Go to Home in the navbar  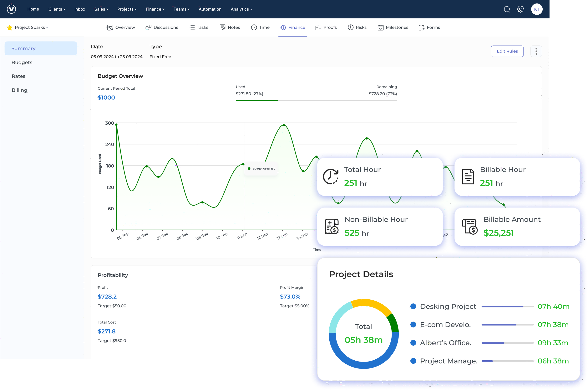pos(33,9)
